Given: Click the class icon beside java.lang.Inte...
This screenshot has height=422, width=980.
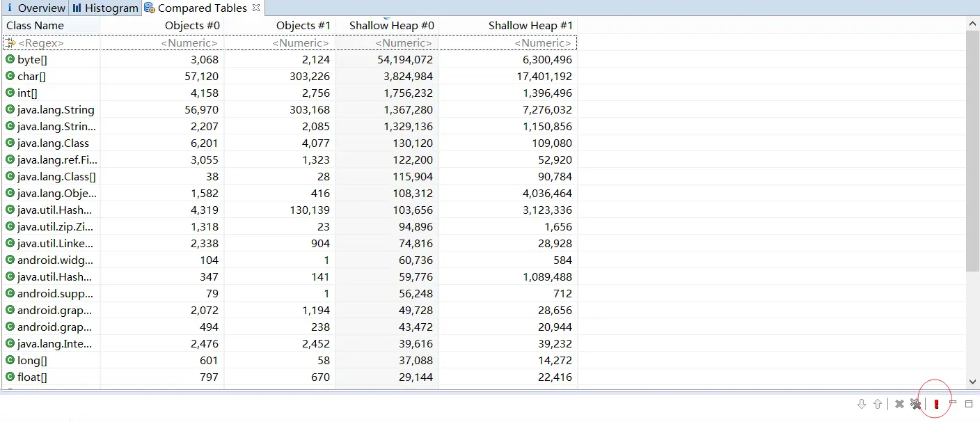Looking at the screenshot, I should pos(10,343).
